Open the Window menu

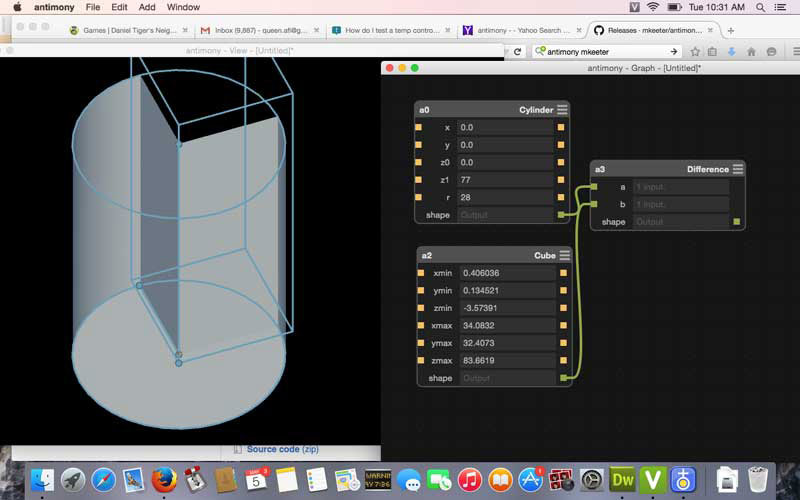pos(183,7)
